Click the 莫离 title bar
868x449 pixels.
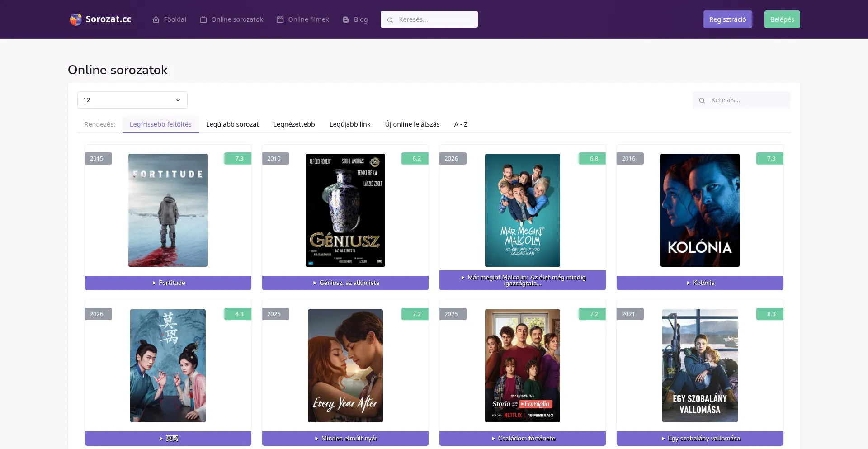click(168, 439)
